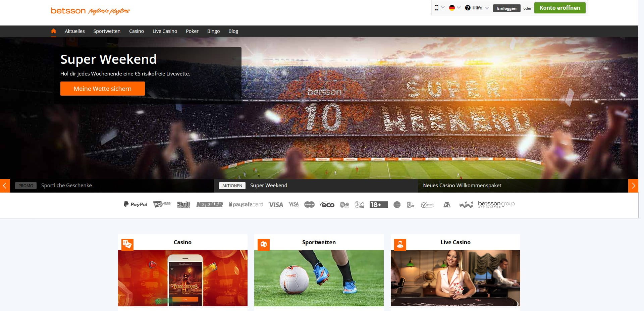Click the VISA logo
Image resolution: width=644 pixels, height=311 pixels.
[276, 205]
